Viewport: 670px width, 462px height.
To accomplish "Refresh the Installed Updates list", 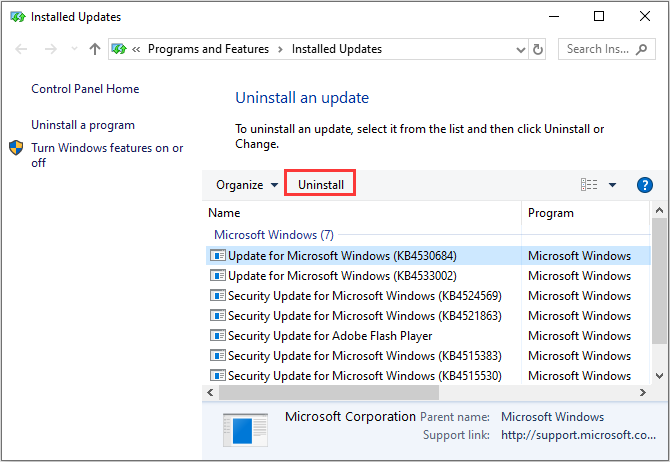I will [x=538, y=50].
